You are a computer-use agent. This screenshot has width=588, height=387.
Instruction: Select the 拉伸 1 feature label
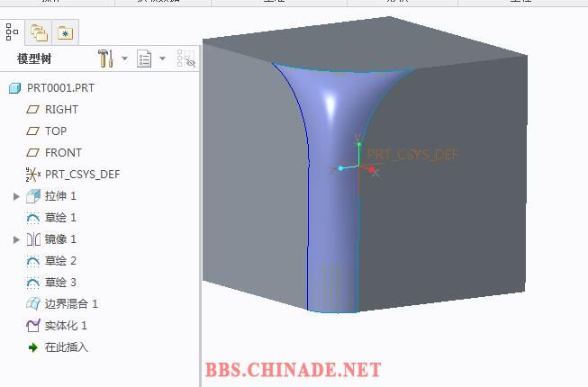pyautogui.click(x=60, y=196)
